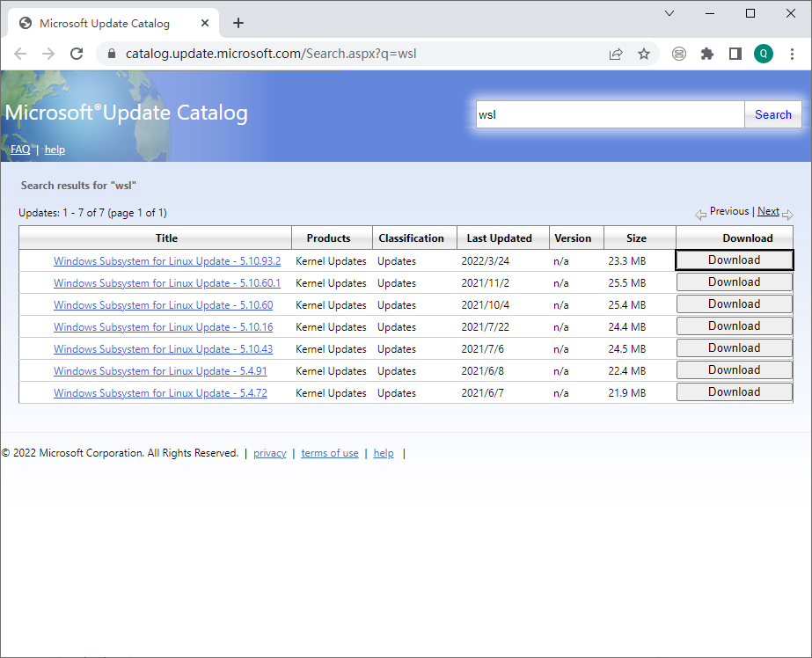Open the WSL Update 5.10.60.1 link
Viewport: 812px width, 658px height.
tap(167, 283)
